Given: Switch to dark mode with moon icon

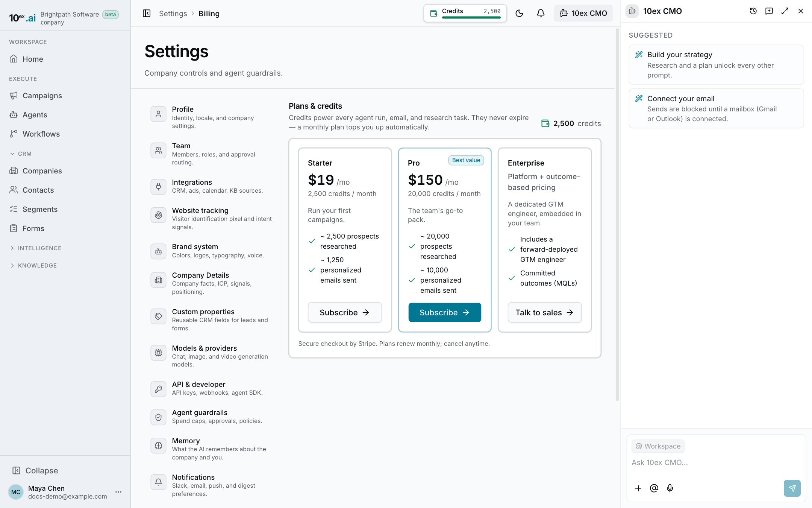Looking at the screenshot, I should click(519, 14).
